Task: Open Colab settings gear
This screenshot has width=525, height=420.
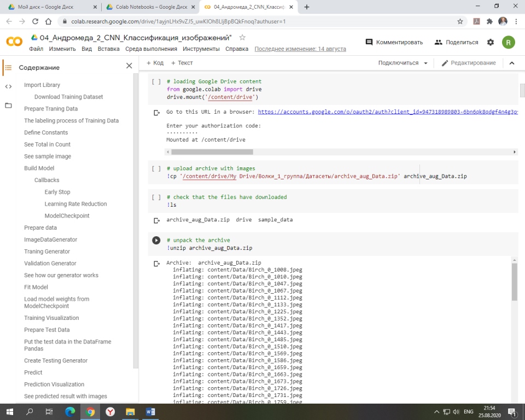Action: tap(491, 42)
